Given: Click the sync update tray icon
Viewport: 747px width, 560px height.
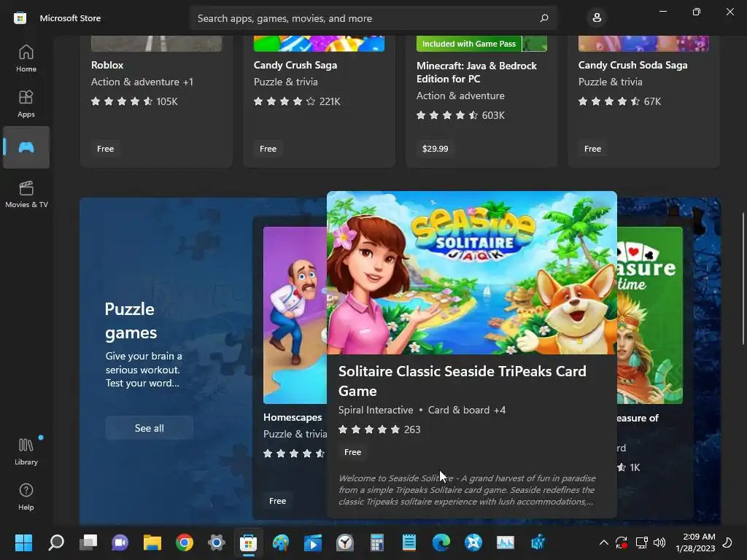Looking at the screenshot, I should click(622, 542).
